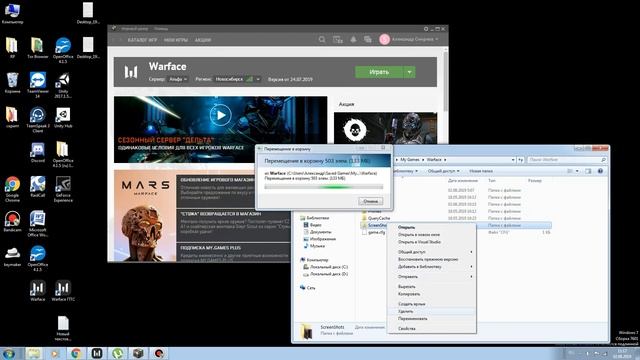Open notifications bell in the game center
640x360 pixels.
[x=353, y=40]
